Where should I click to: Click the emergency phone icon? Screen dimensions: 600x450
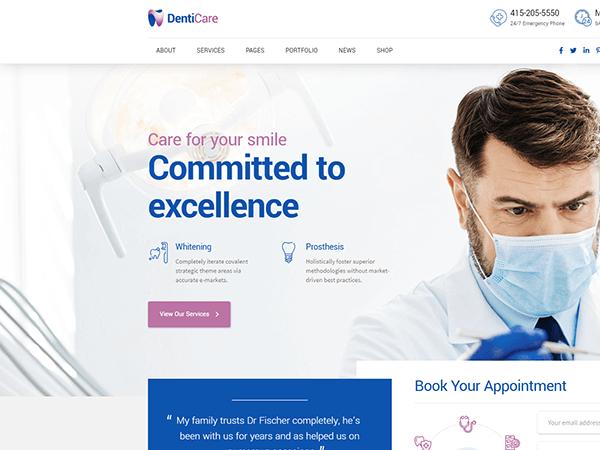click(x=498, y=18)
